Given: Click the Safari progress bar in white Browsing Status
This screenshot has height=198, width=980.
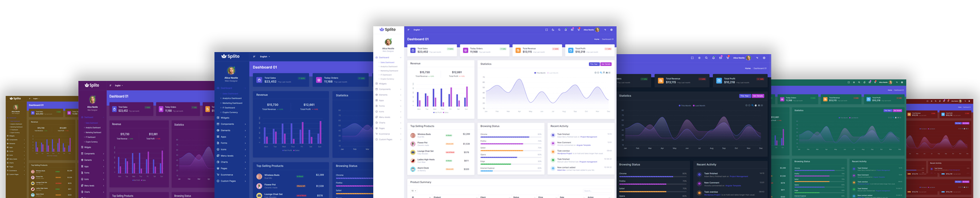Looking at the screenshot, I should point(511,151).
